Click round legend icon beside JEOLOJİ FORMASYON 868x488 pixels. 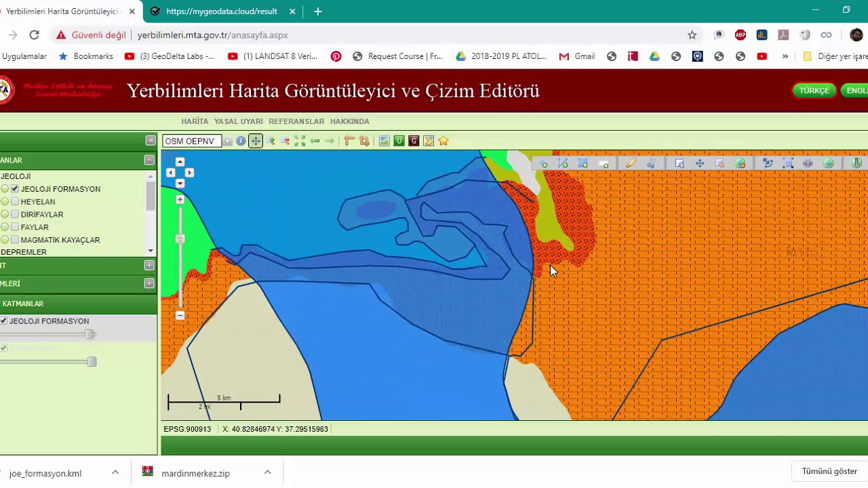tap(5, 189)
